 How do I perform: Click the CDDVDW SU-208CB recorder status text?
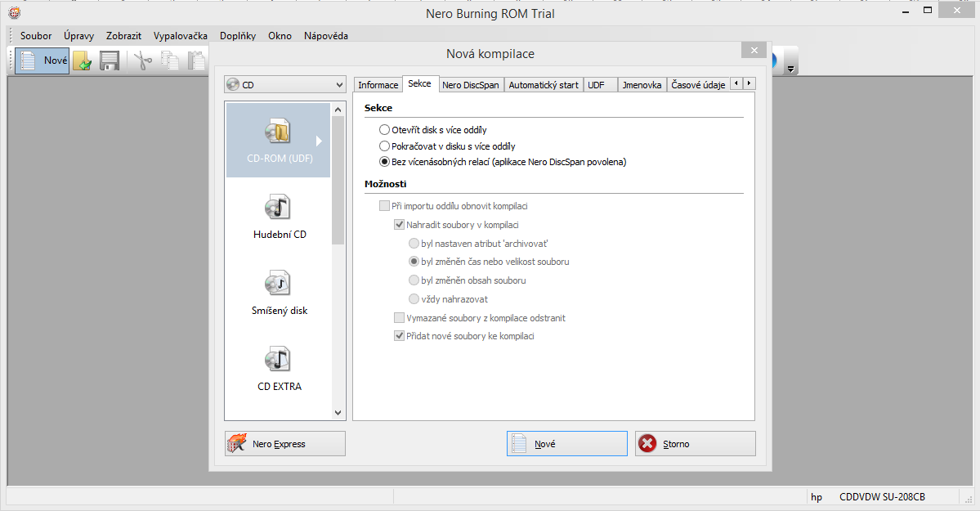coord(882,497)
